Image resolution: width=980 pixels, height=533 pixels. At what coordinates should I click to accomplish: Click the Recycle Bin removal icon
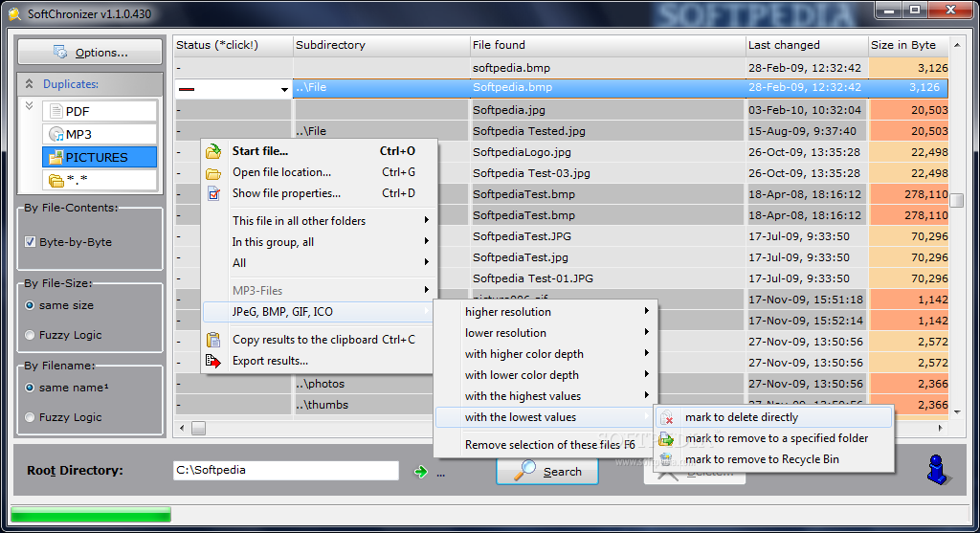[666, 459]
